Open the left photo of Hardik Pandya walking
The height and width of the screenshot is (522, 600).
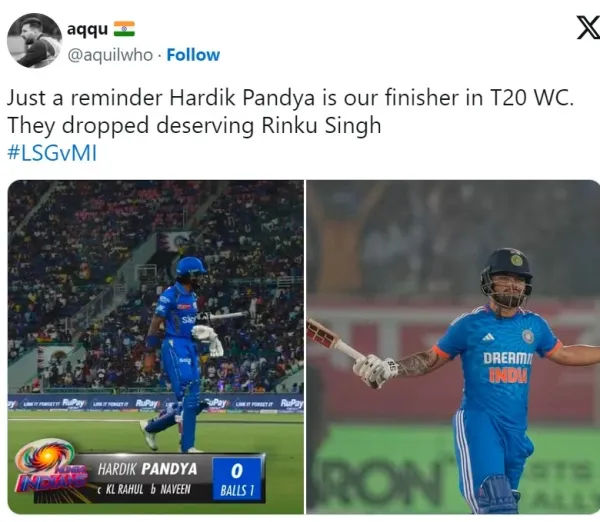pos(156,347)
